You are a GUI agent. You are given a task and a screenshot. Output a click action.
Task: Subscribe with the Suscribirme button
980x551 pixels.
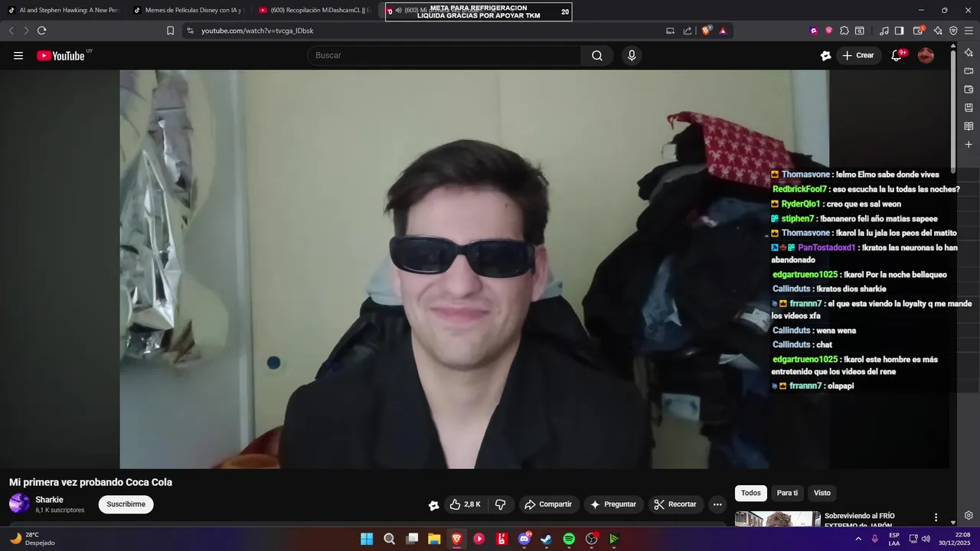coord(126,504)
